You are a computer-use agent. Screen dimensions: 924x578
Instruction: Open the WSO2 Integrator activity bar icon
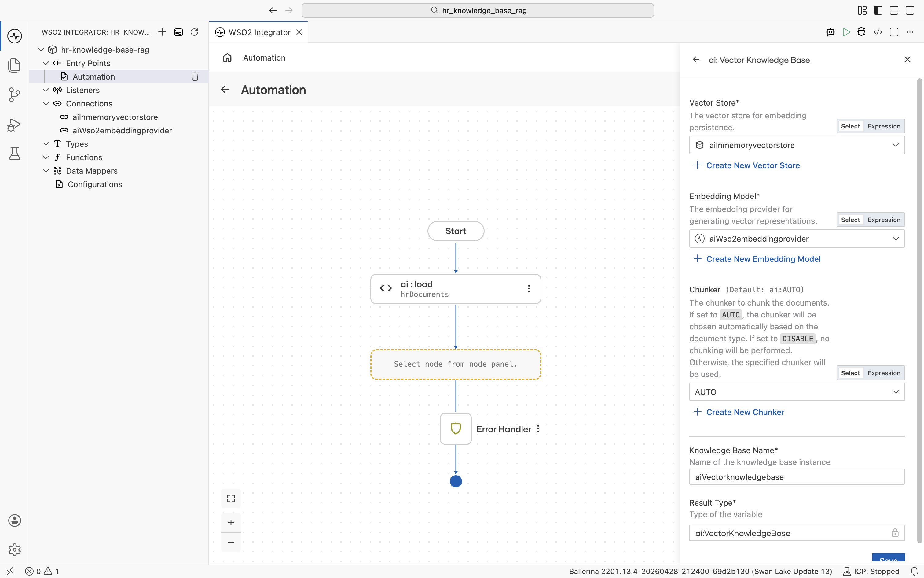click(x=14, y=36)
